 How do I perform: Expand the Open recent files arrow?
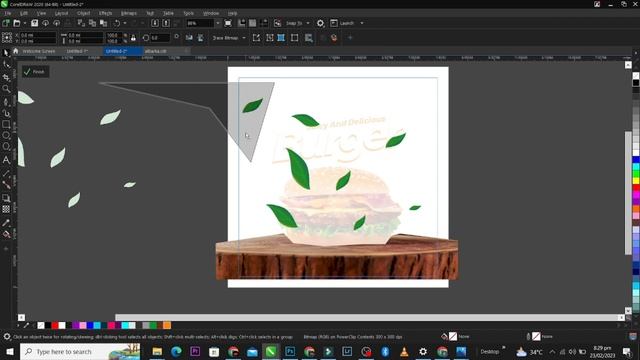coord(24,23)
